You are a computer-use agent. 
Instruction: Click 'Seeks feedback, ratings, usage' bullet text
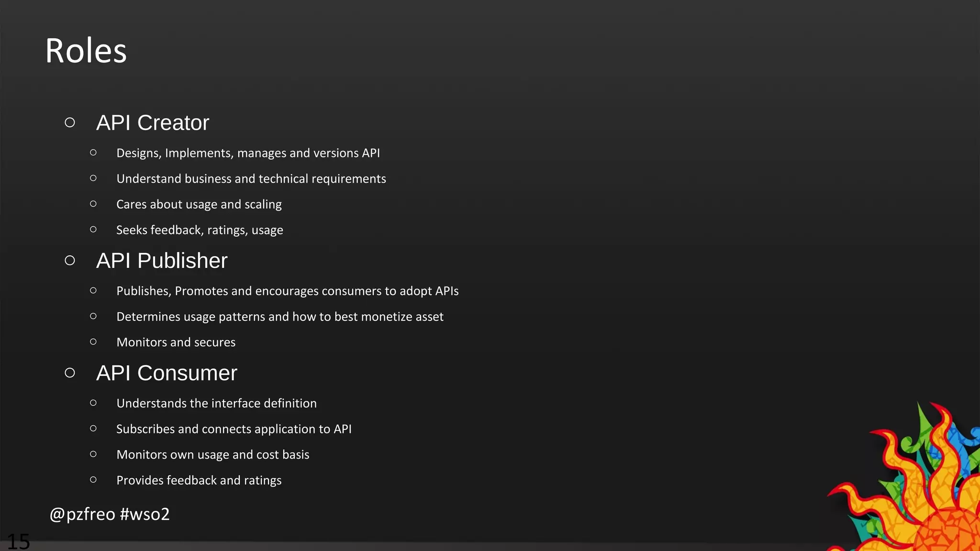200,230
